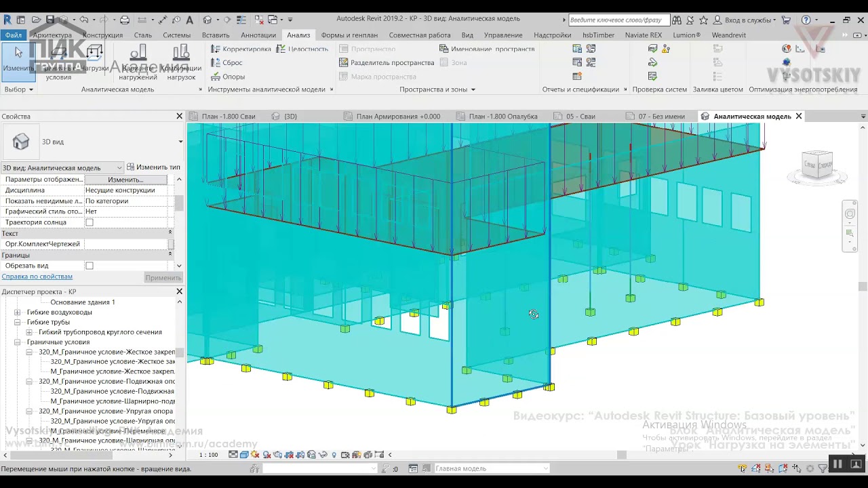Open the Load Cases (Варианты нагружений) tool
This screenshot has width=868, height=488.
click(138, 62)
